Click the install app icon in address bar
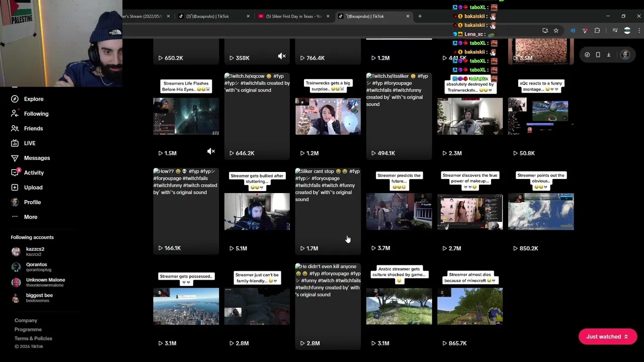Viewport: 644px width, 362px height. (x=545, y=31)
